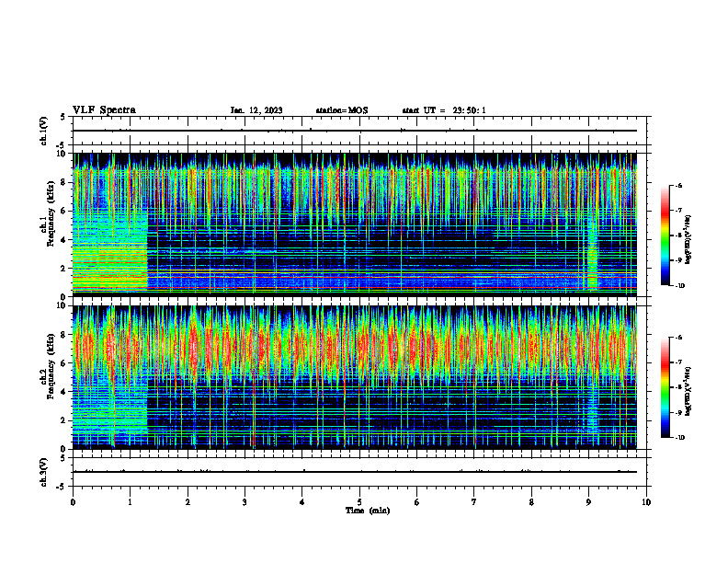Image resolution: width=728 pixels, height=563 pixels.
Task: Click the 'Time (min)' x-axis label
Action: pos(368,511)
